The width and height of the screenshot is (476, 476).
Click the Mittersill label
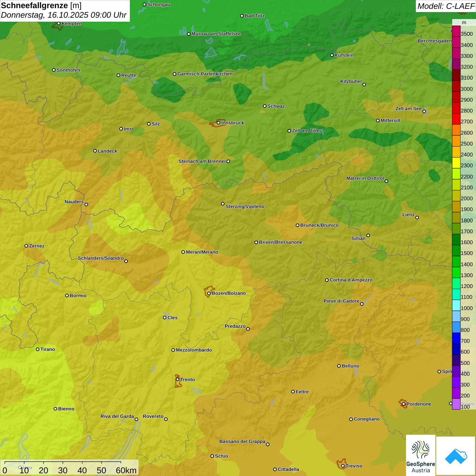[390, 120]
